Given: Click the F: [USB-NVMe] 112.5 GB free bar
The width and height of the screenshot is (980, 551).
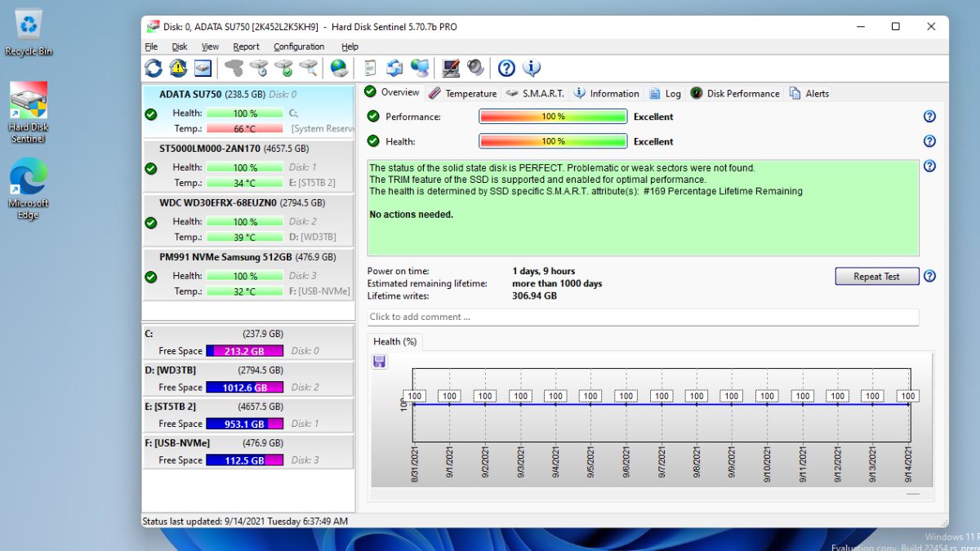Looking at the screenshot, I should [245, 460].
